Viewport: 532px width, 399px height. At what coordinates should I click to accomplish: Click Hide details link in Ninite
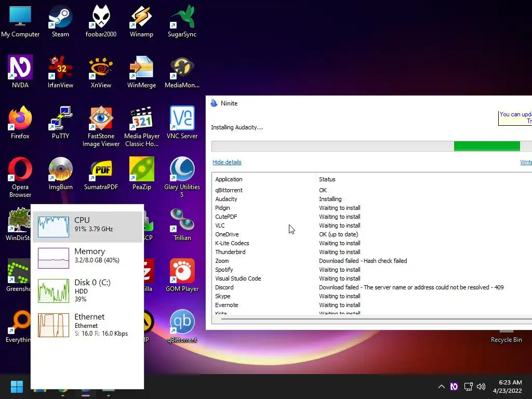[x=227, y=162]
